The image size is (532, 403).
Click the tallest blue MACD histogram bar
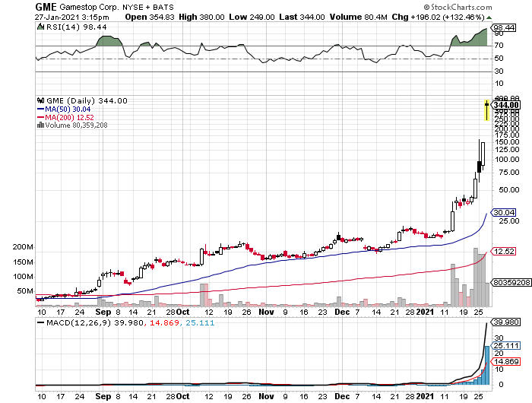[x=487, y=365]
